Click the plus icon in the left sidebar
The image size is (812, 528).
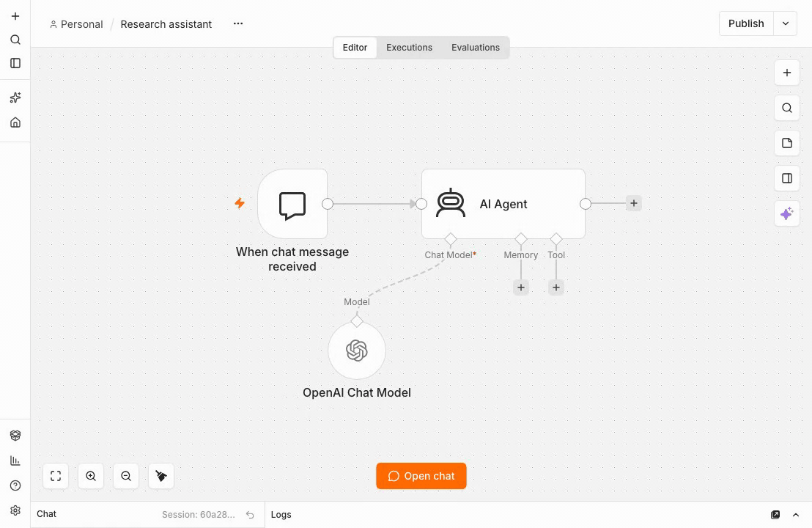(x=15, y=17)
